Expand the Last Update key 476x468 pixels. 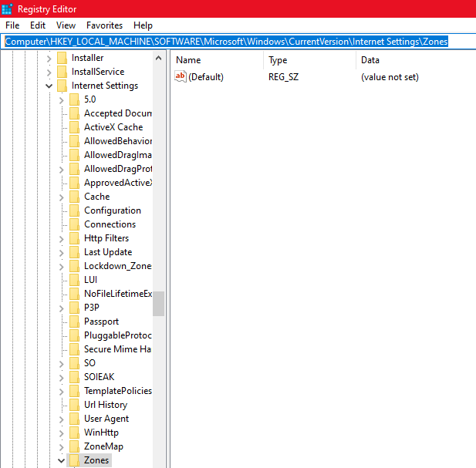click(62, 253)
